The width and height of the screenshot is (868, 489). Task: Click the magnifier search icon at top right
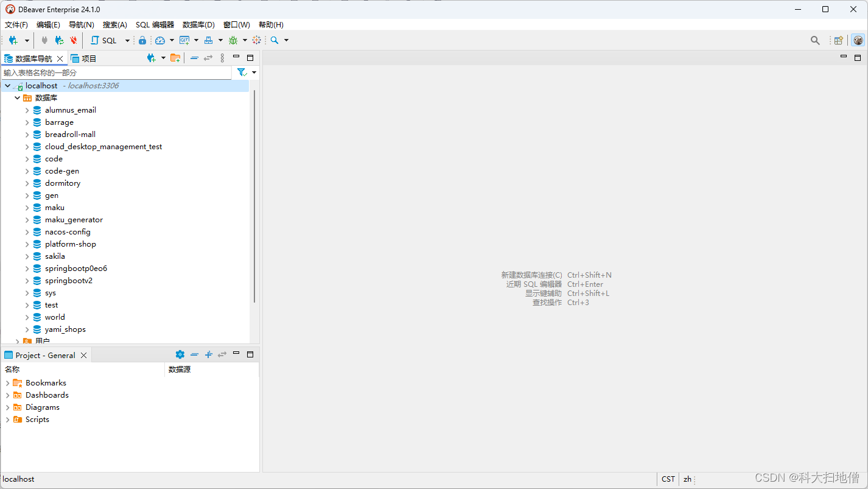[815, 40]
